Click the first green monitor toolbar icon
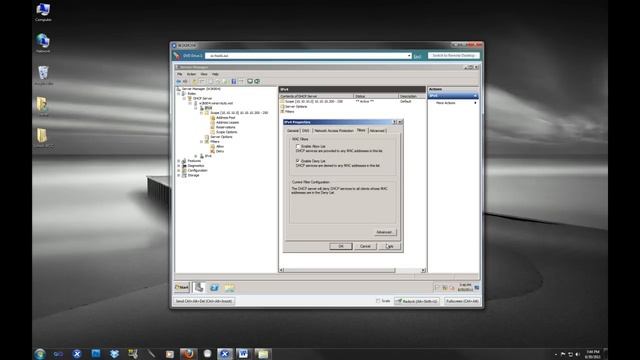 [x=250, y=81]
